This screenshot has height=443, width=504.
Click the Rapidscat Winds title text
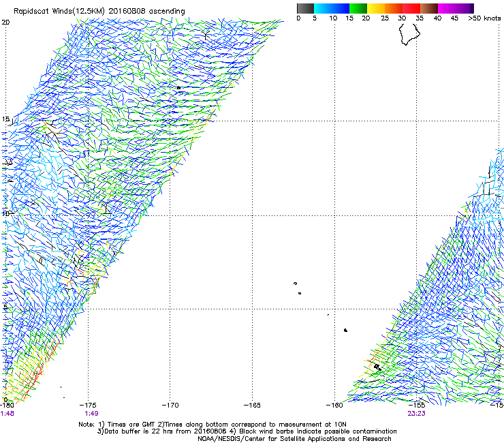click(x=99, y=12)
